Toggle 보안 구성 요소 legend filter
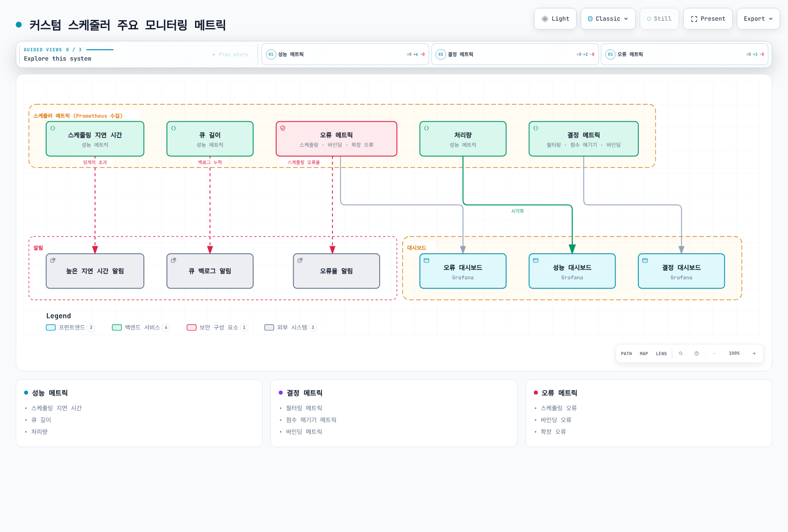 tap(217, 328)
